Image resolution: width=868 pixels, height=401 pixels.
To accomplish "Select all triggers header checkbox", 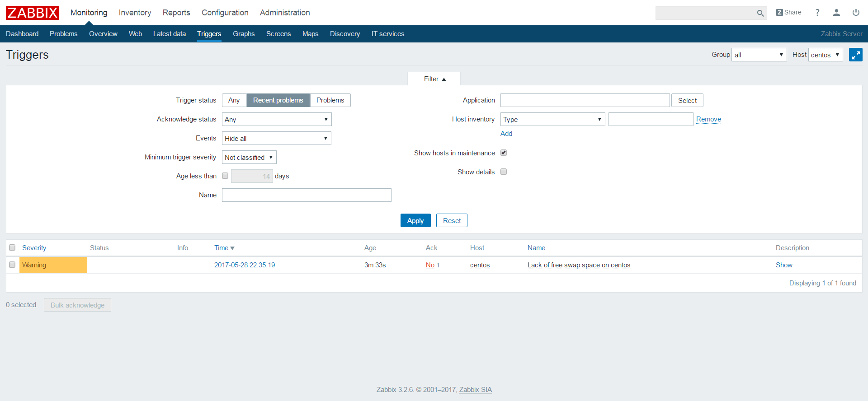I will (x=12, y=247).
